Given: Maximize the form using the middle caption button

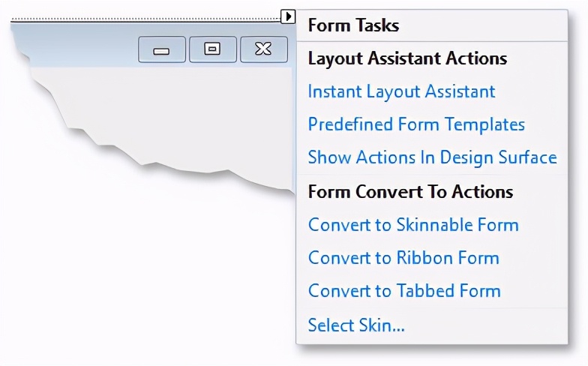Looking at the screenshot, I should click(213, 49).
